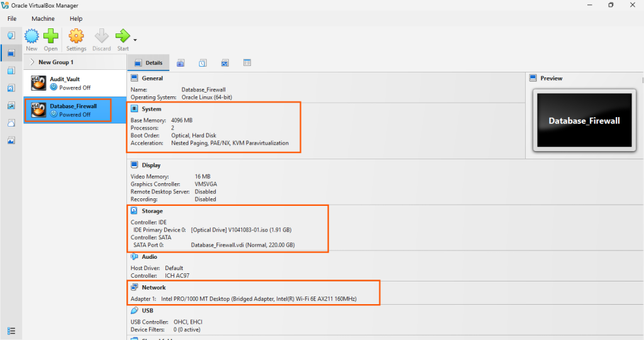Viewport: 644px width, 340px height.
Task: Click the "16 MB" video memory value
Action: pos(203,176)
